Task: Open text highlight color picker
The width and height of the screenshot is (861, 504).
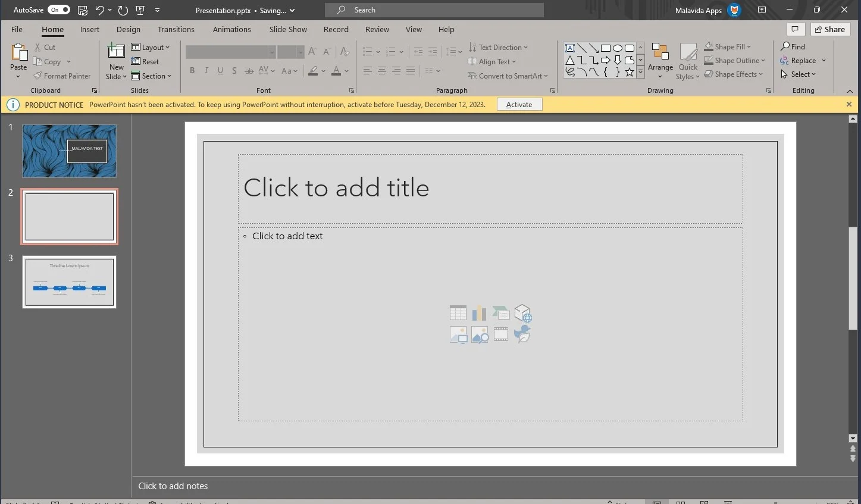Action: pos(323,71)
